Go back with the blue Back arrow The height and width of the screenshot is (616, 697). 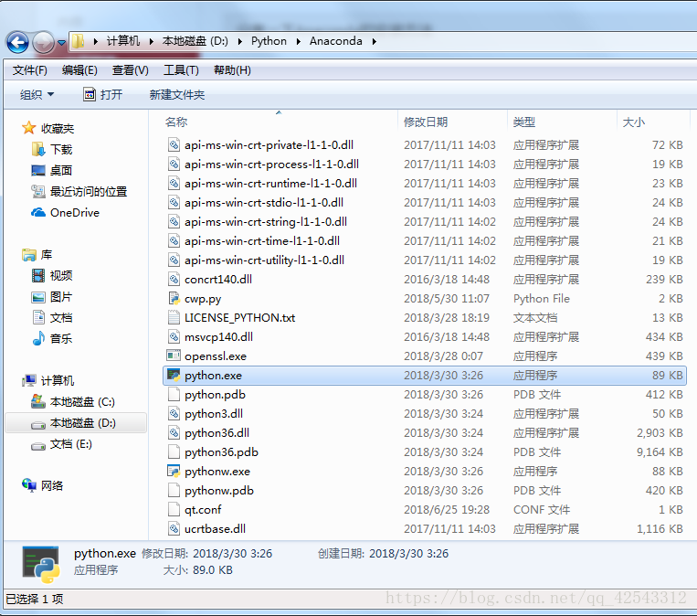pos(17,43)
